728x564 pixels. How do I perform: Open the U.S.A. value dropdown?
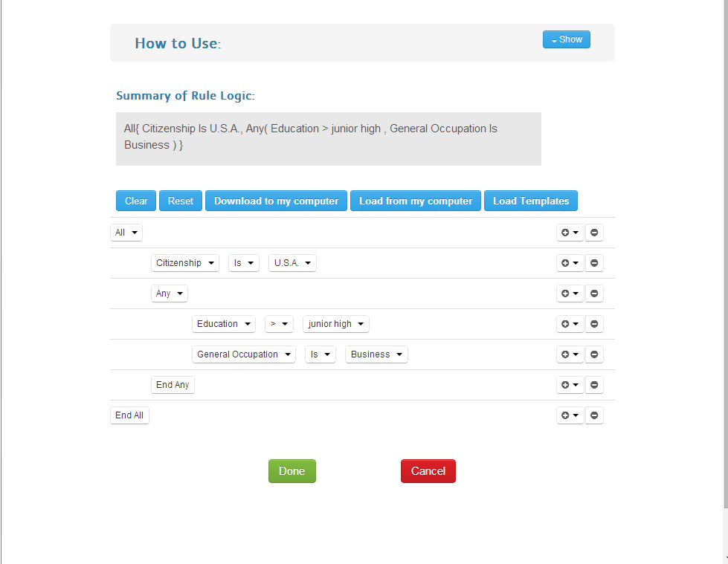click(292, 263)
